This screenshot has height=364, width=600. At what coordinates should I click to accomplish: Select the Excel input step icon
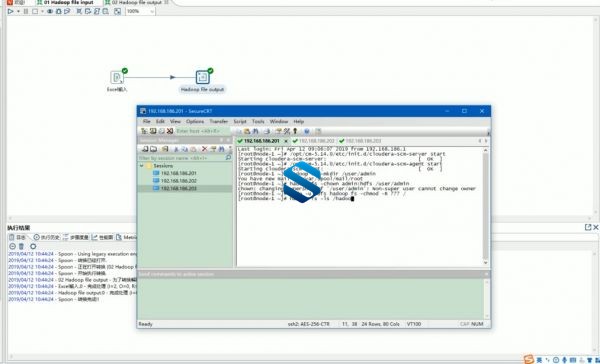pyautogui.click(x=117, y=77)
